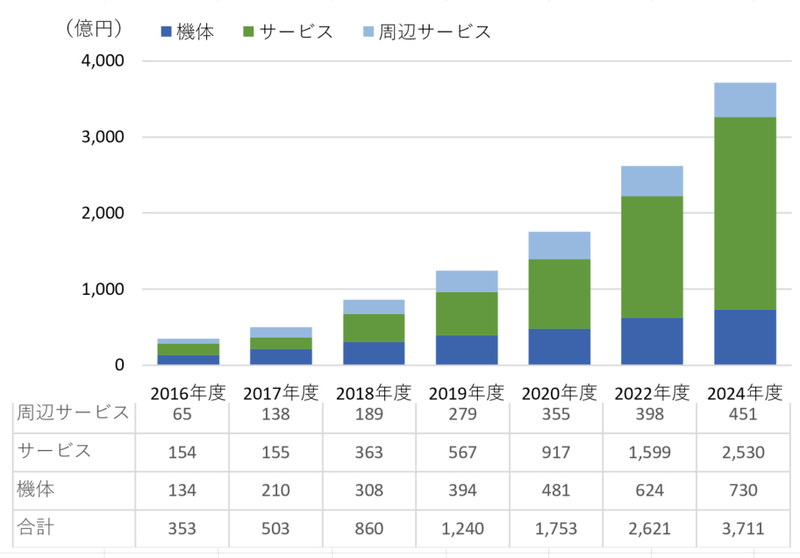This screenshot has height=558, width=800.
Task: Select the cell with value 1,240
Action: point(464,529)
